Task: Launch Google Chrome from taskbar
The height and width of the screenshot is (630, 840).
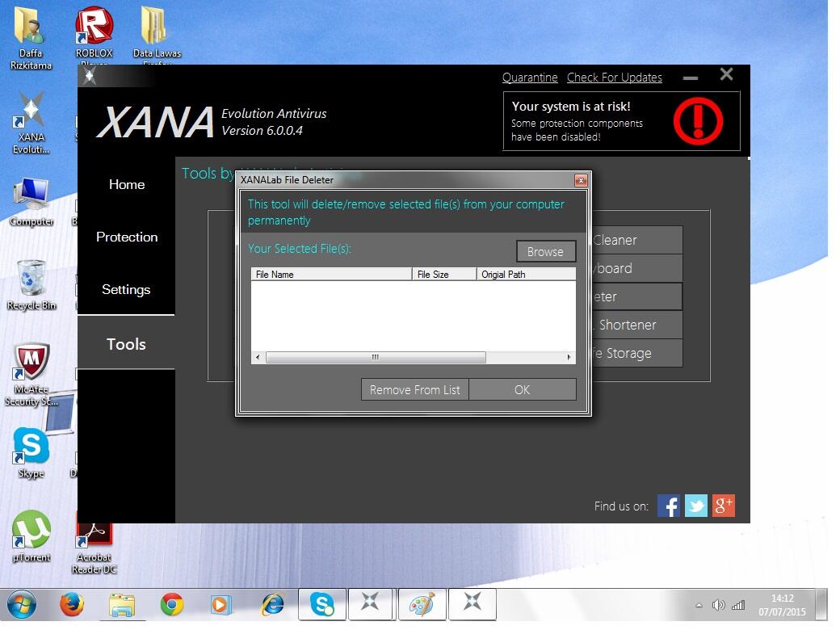Action: click(x=171, y=605)
